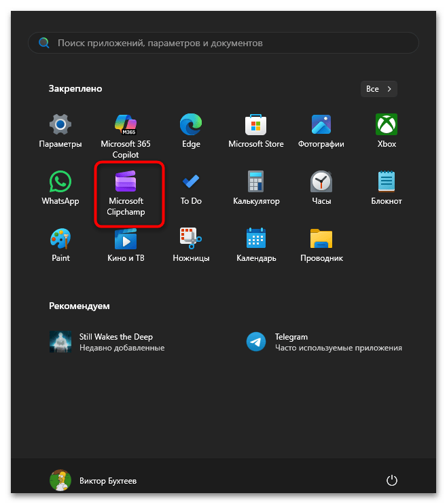Image resolution: width=447 pixels, height=504 pixels.
Task: Open the Фотографии app
Action: coord(321,131)
